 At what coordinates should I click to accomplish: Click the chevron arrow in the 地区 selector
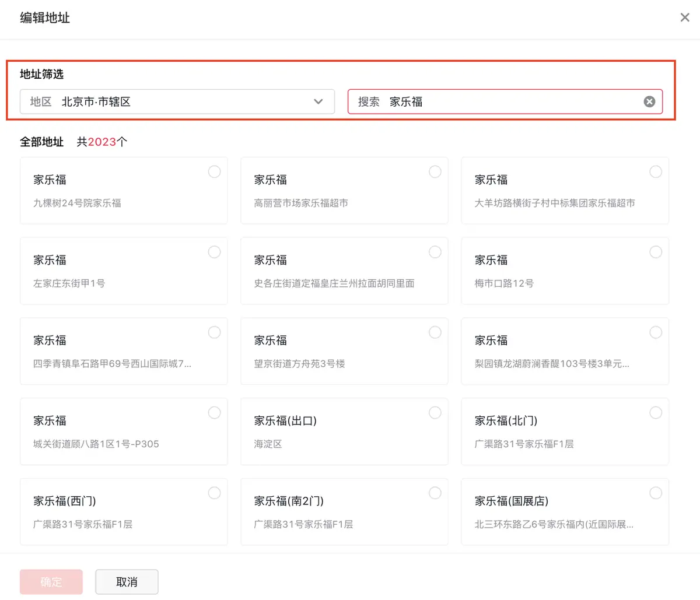tap(318, 101)
